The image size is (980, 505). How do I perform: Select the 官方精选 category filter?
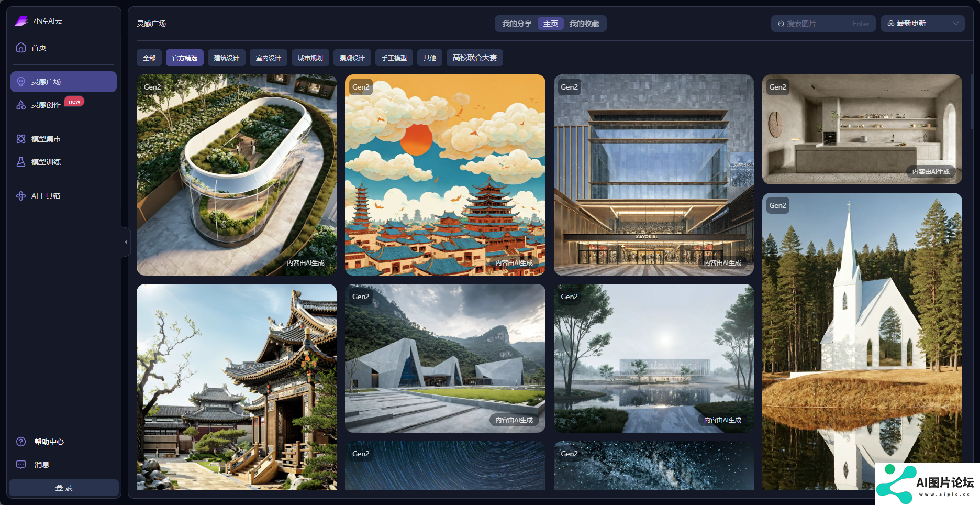[x=185, y=58]
